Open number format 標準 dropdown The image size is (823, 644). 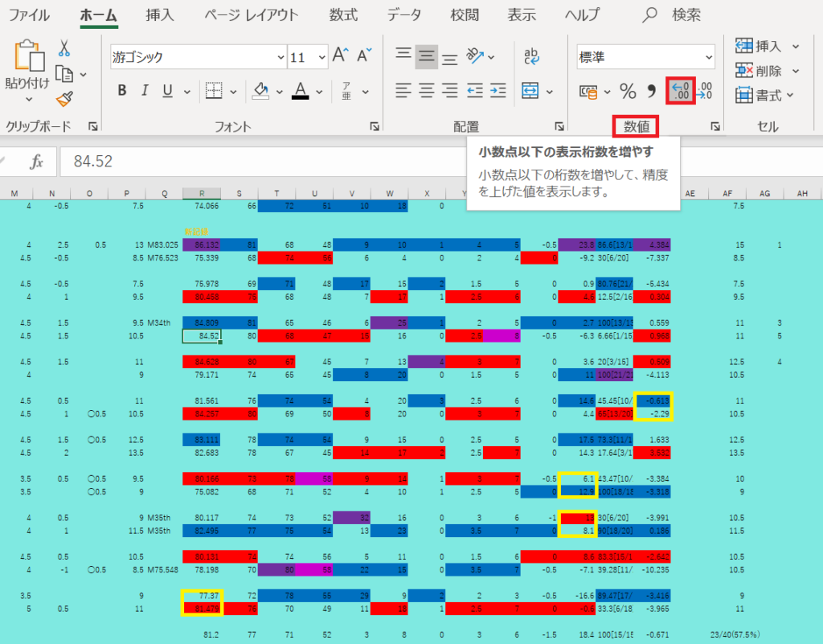(x=709, y=57)
